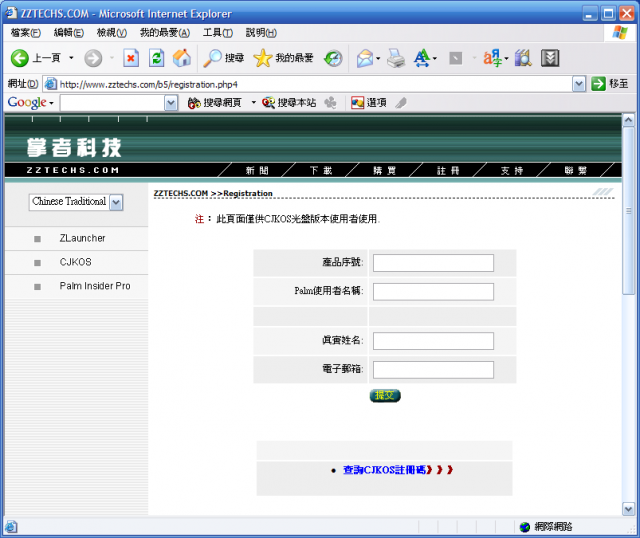Open the Back button history dropdown arrow
The image size is (640, 538).
click(x=71, y=58)
